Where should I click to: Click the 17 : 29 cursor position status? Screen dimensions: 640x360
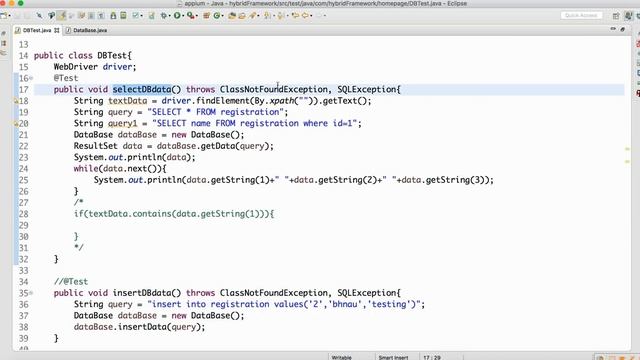[432, 357]
